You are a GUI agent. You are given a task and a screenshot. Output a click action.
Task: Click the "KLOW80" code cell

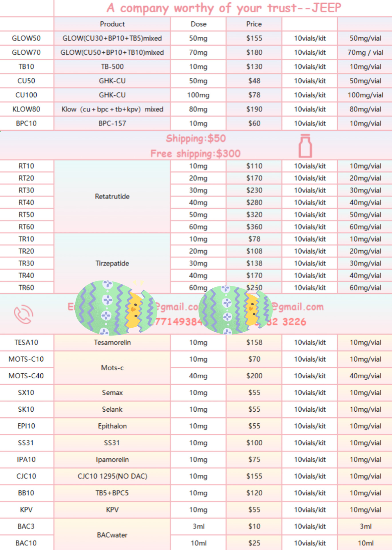[26, 109]
